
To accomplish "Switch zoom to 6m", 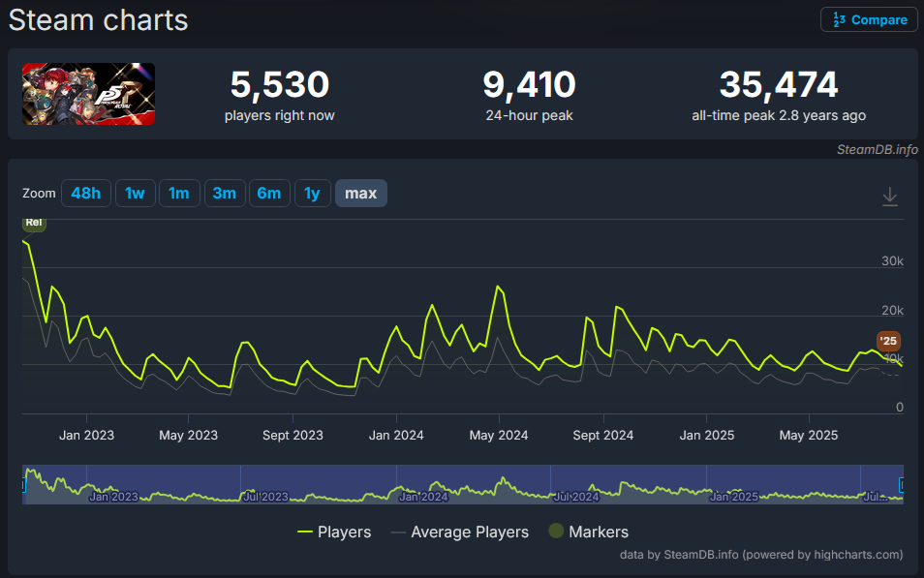I will [x=269, y=194].
